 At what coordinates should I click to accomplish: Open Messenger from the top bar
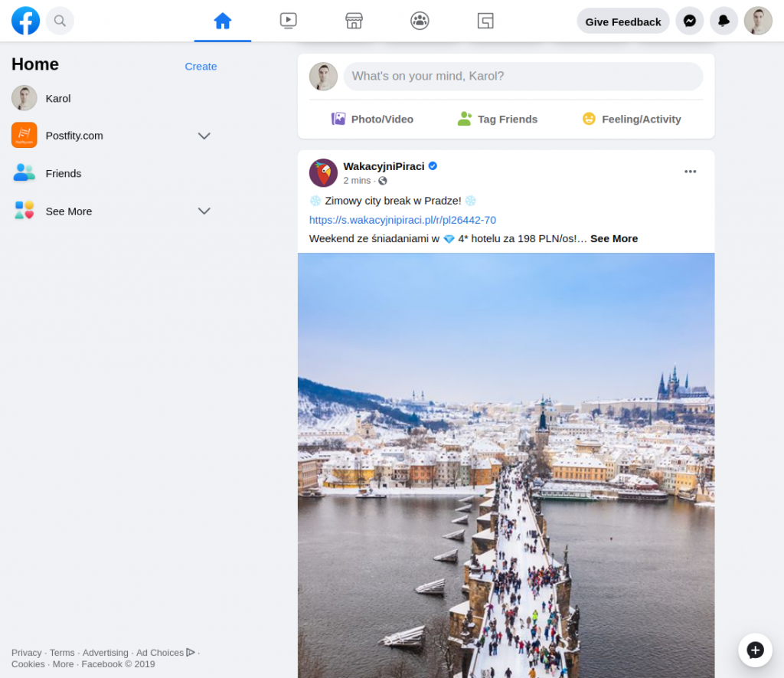coord(689,21)
